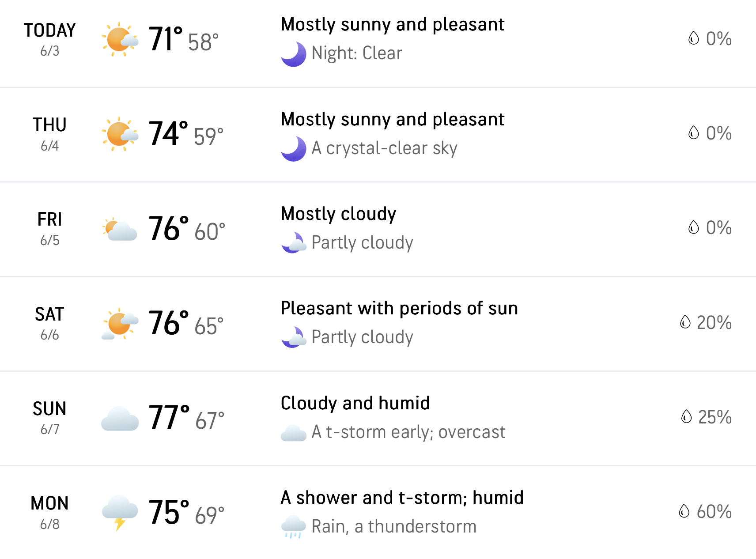Select the SAT 6/6 day label

click(49, 323)
